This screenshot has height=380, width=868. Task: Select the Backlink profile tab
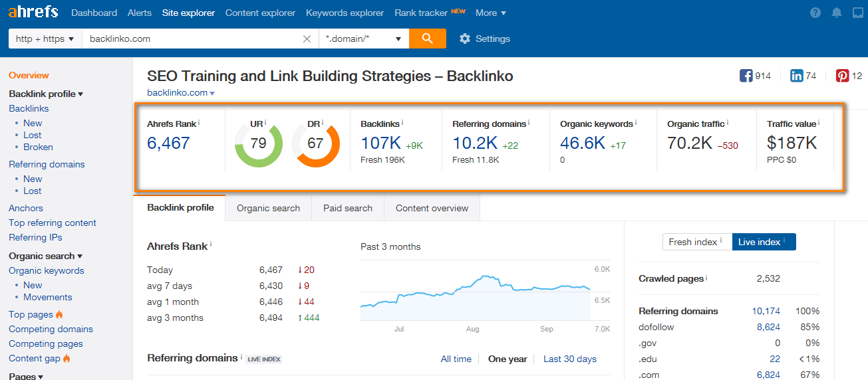pyautogui.click(x=180, y=207)
